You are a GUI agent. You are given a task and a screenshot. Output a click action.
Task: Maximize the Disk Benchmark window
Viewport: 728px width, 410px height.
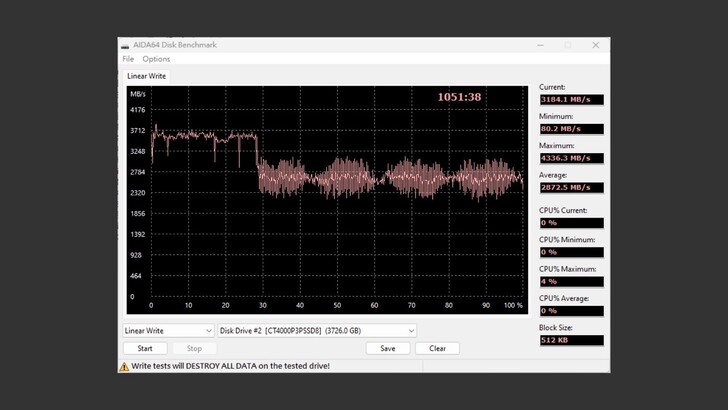568,45
